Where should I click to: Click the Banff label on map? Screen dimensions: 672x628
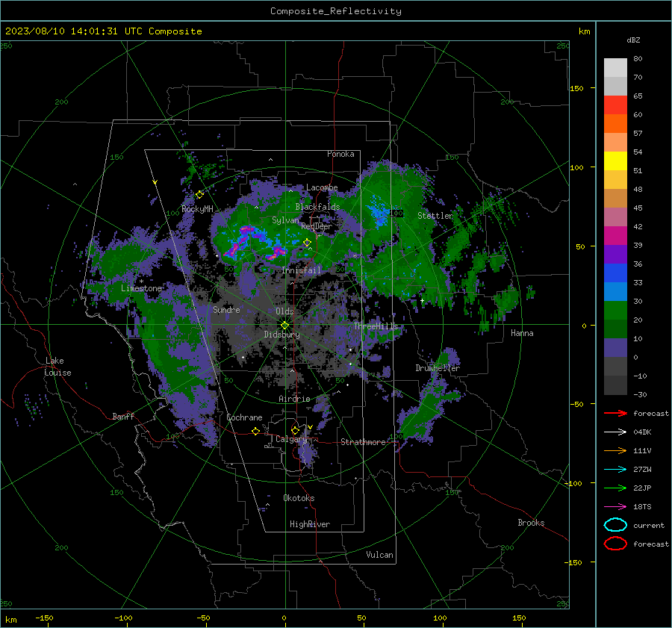tap(123, 416)
